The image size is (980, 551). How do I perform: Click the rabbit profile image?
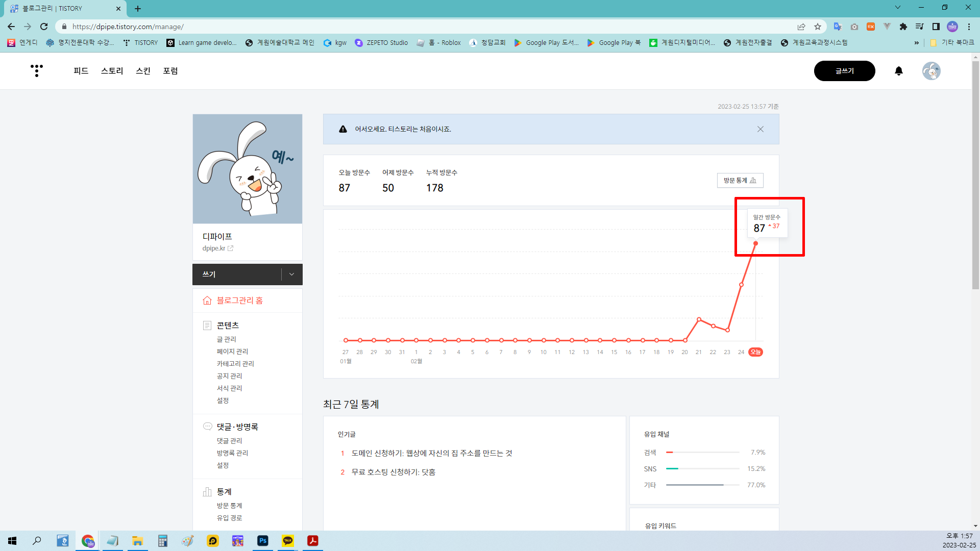248,169
